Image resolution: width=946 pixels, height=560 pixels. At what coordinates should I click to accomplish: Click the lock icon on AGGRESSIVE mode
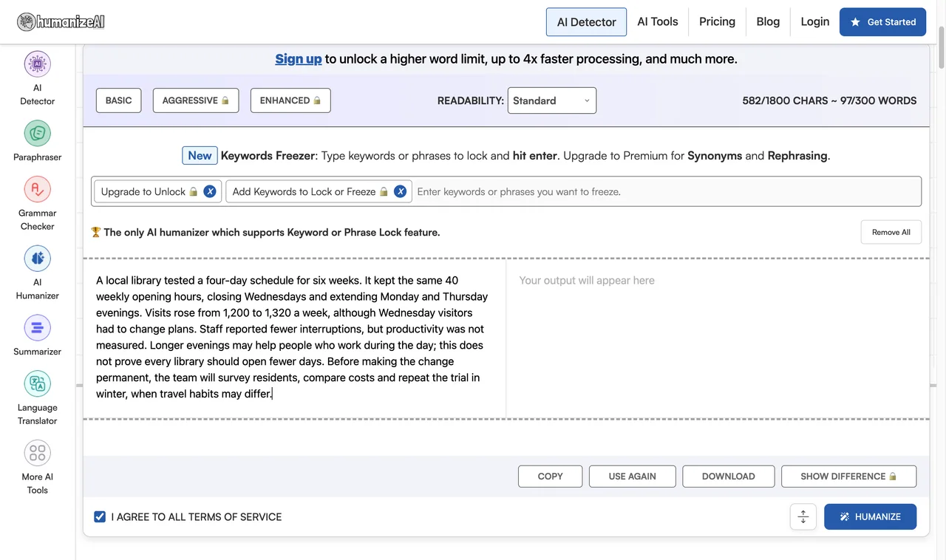click(225, 100)
